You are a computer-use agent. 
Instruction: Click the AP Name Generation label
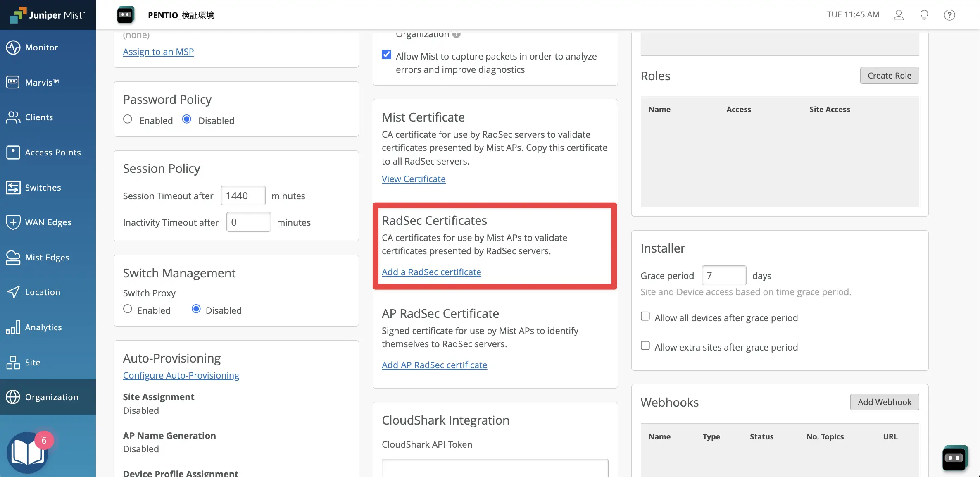pyautogui.click(x=169, y=436)
